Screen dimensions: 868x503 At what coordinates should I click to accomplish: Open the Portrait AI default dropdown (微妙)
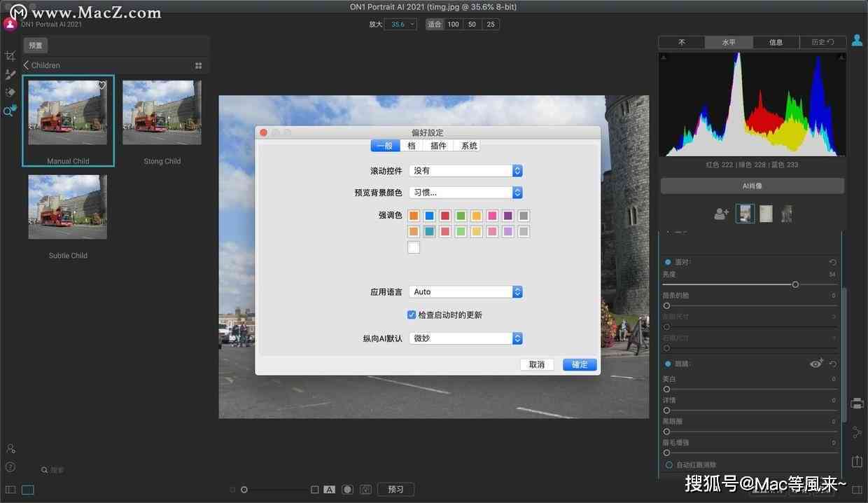pyautogui.click(x=465, y=338)
